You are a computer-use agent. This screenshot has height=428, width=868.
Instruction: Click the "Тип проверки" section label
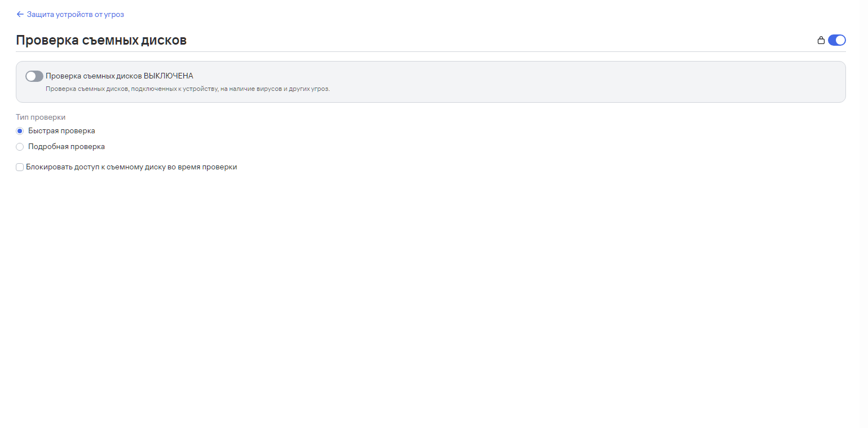click(x=41, y=117)
